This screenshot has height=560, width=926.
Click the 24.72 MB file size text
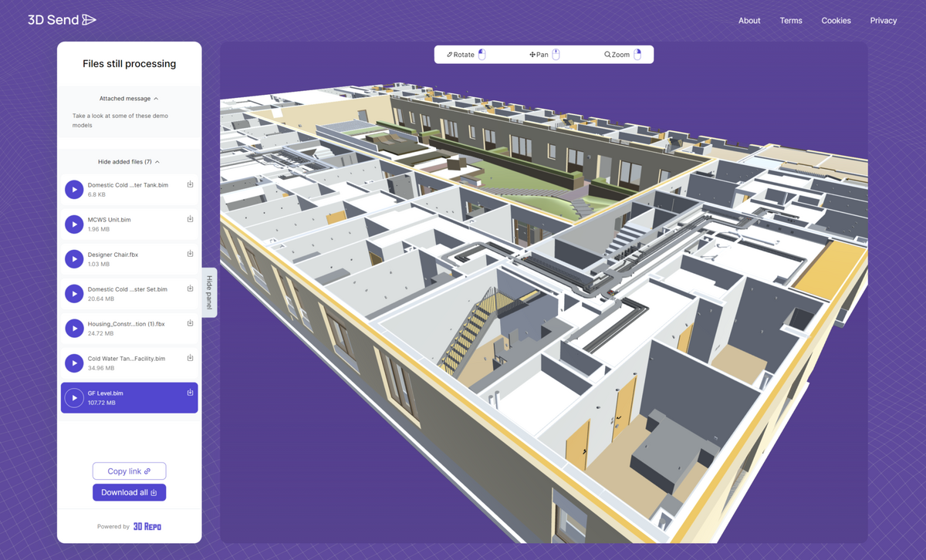click(101, 333)
